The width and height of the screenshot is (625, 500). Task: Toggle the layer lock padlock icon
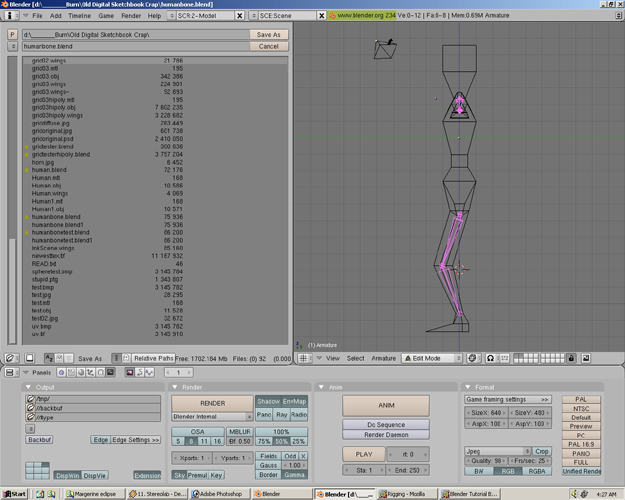tap(571, 358)
